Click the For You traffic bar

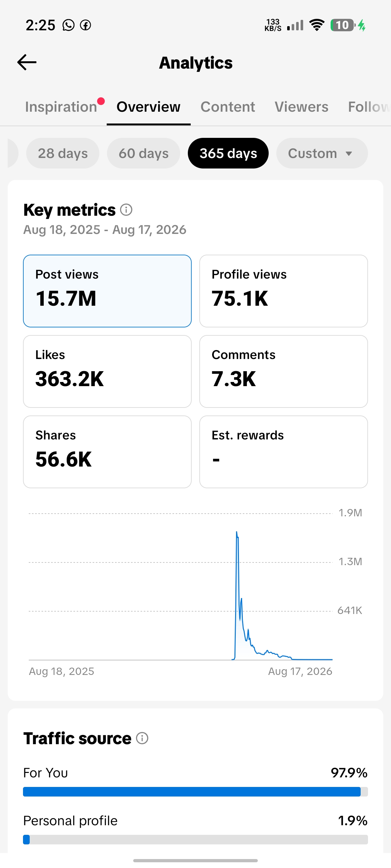point(195,791)
